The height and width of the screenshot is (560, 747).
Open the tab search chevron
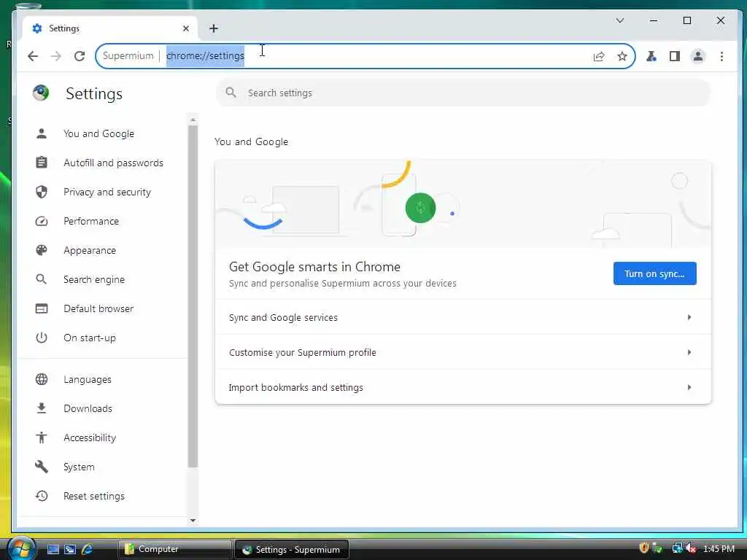tap(620, 20)
